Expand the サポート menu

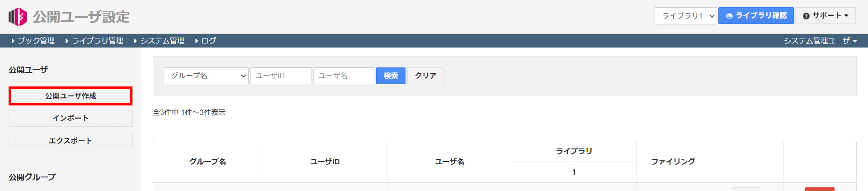pos(826,16)
